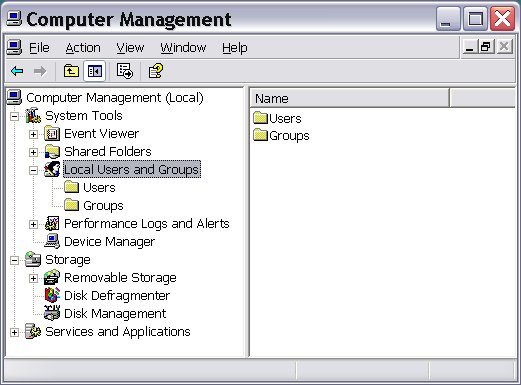Viewport: 521px width, 385px height.
Task: Click the Computer Management (Local) root icon
Action: [x=14, y=97]
